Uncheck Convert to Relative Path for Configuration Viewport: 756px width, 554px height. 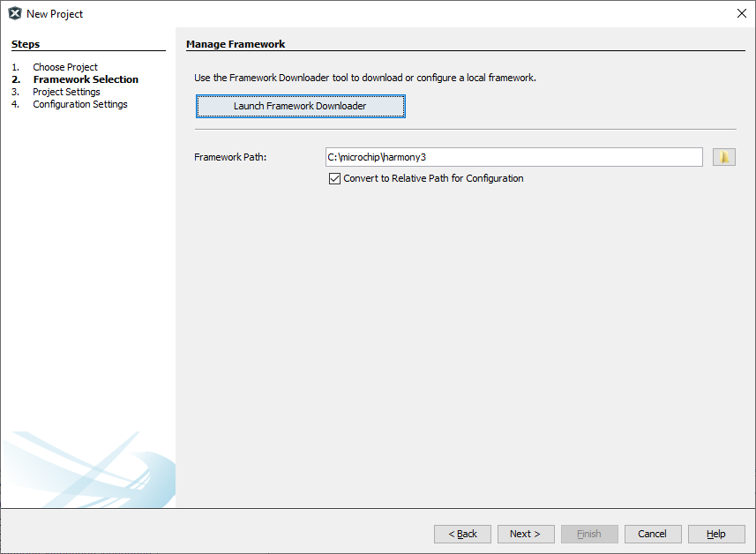coord(334,178)
